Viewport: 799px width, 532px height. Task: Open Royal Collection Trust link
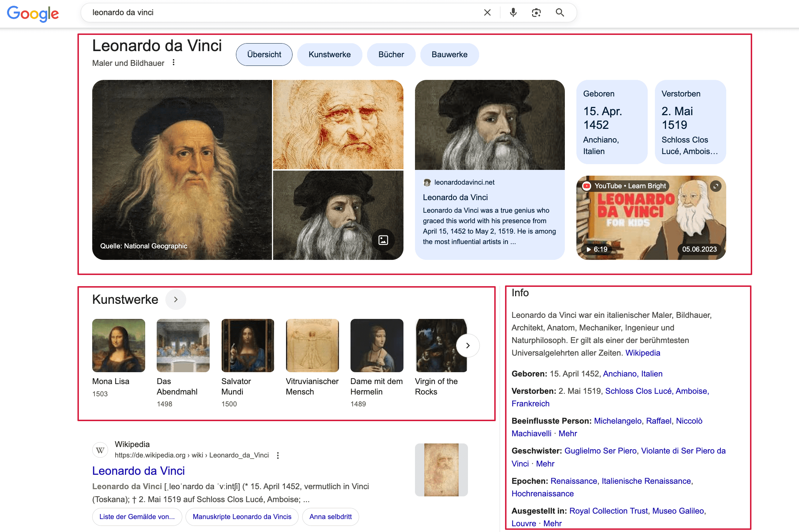[x=608, y=511]
